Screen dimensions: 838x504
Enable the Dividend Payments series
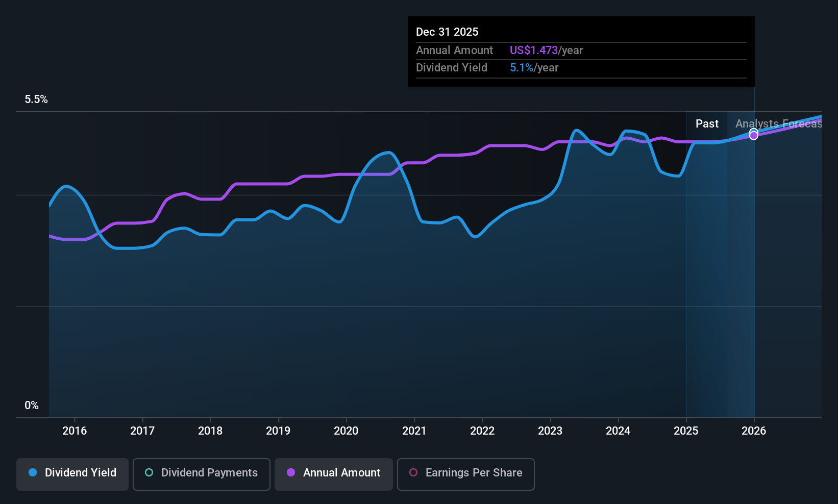point(202,474)
